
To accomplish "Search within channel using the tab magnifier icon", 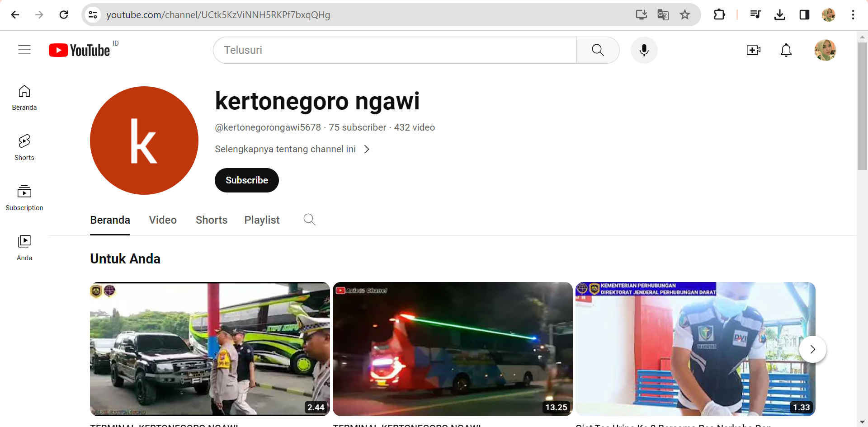I will pos(309,220).
